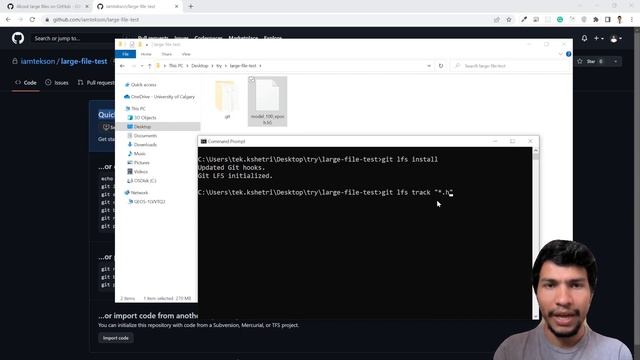
Task: Open the Chrome side panel icon
Action: coord(608,19)
